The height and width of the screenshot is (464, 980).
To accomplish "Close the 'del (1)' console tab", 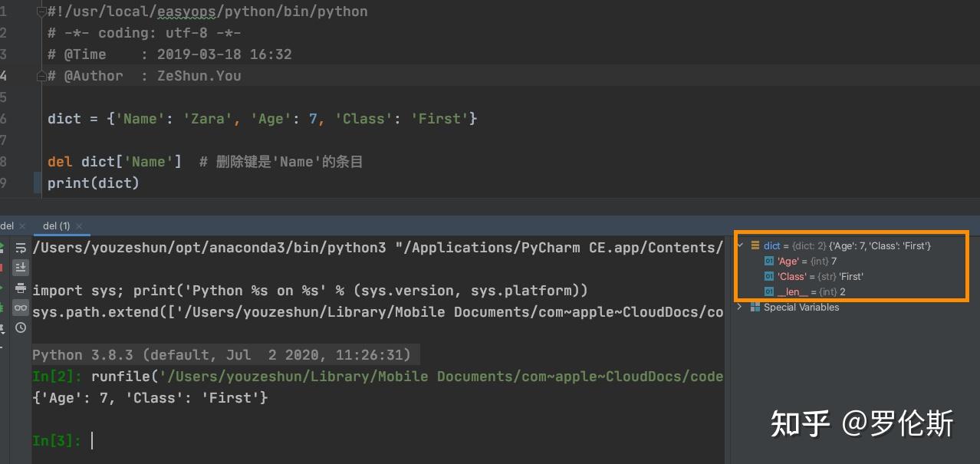I will point(79,226).
